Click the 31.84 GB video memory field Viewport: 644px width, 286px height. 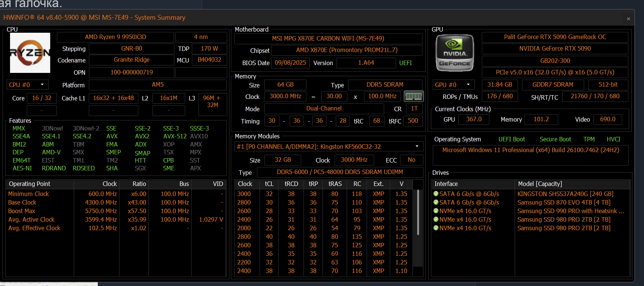pos(500,85)
